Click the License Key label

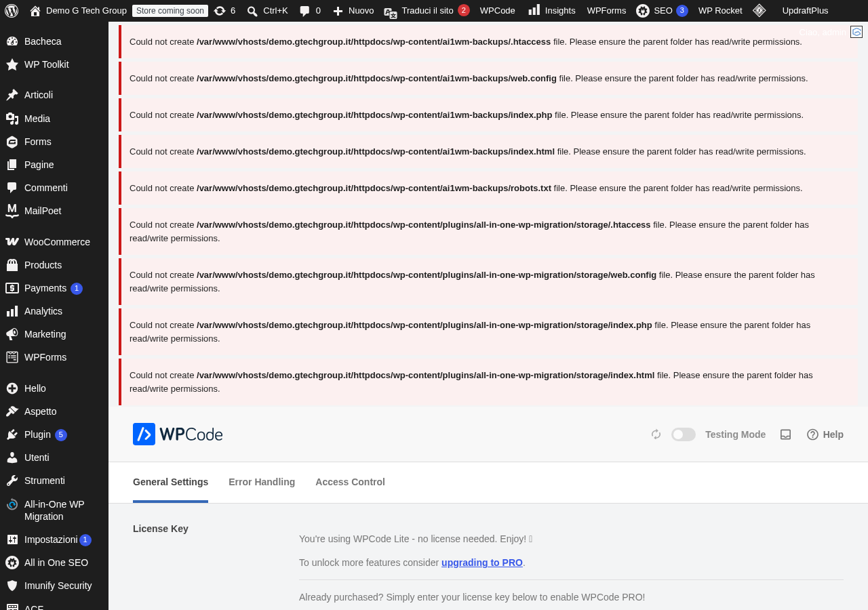coord(161,529)
